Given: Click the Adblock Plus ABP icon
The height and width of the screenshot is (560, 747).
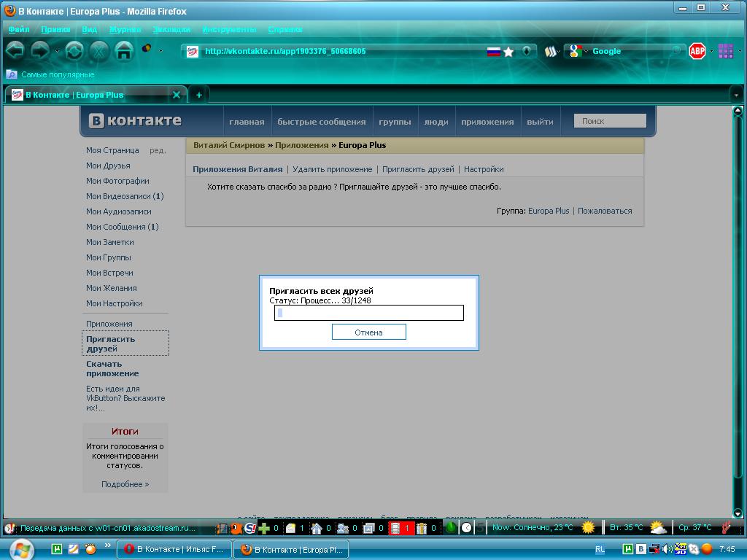Looking at the screenshot, I should pyautogui.click(x=697, y=51).
